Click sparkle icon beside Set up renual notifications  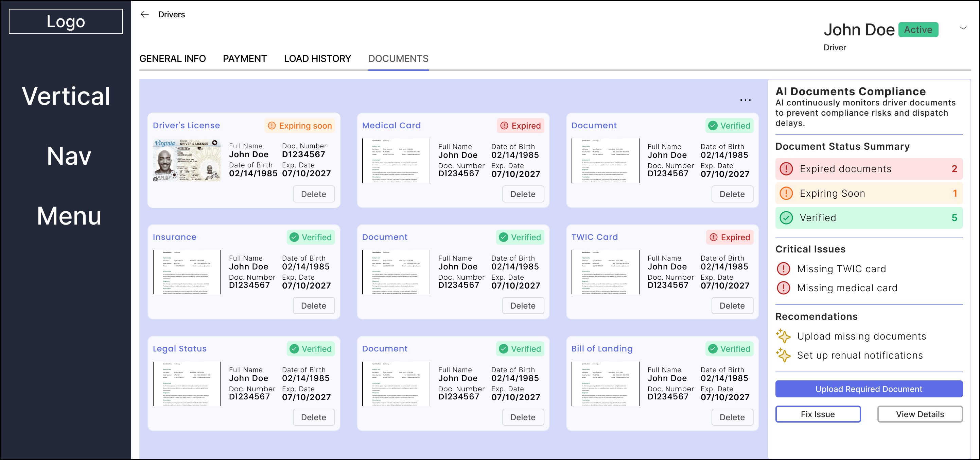(783, 355)
